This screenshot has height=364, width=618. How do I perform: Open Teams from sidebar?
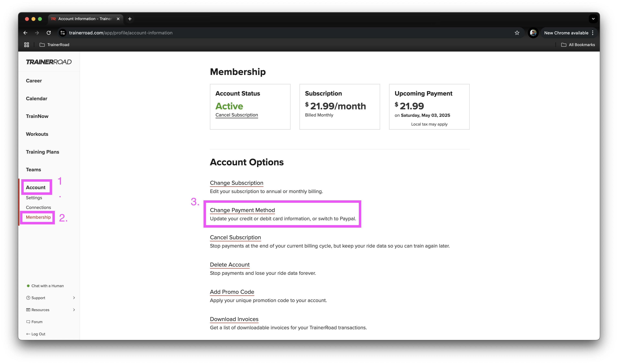(x=33, y=170)
